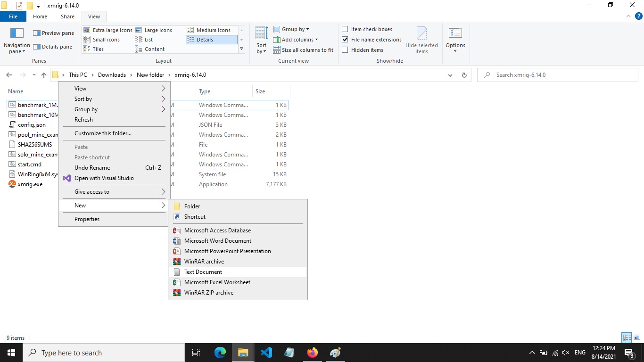
Task: Toggle the Preview pane
Action: point(53,33)
